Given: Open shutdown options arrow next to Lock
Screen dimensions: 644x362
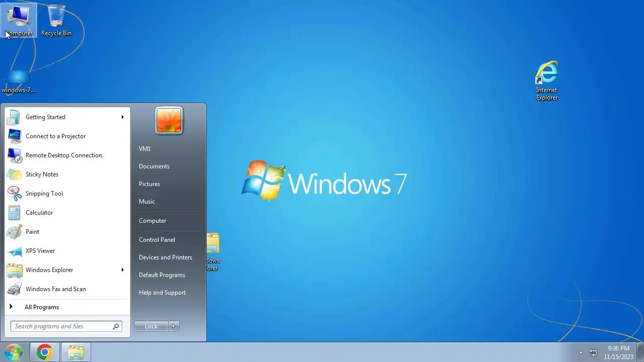Looking at the screenshot, I should tap(174, 326).
